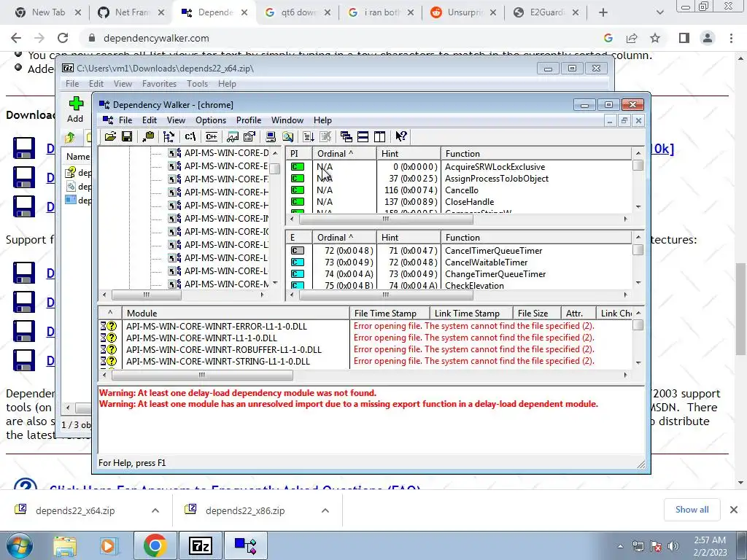Close the Chrome downloads bar
Viewport: 747px width, 560px height.
tap(734, 510)
